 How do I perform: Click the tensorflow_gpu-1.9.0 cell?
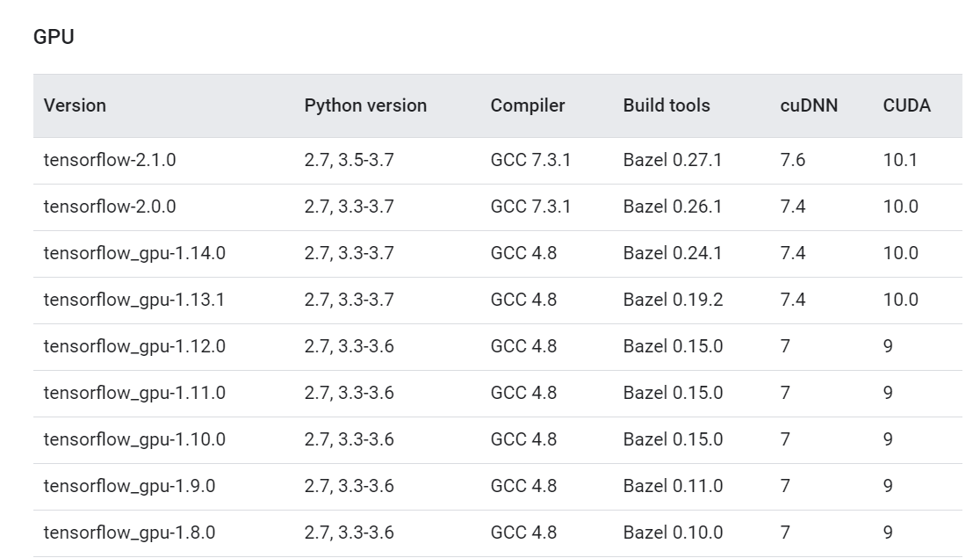[x=130, y=486]
